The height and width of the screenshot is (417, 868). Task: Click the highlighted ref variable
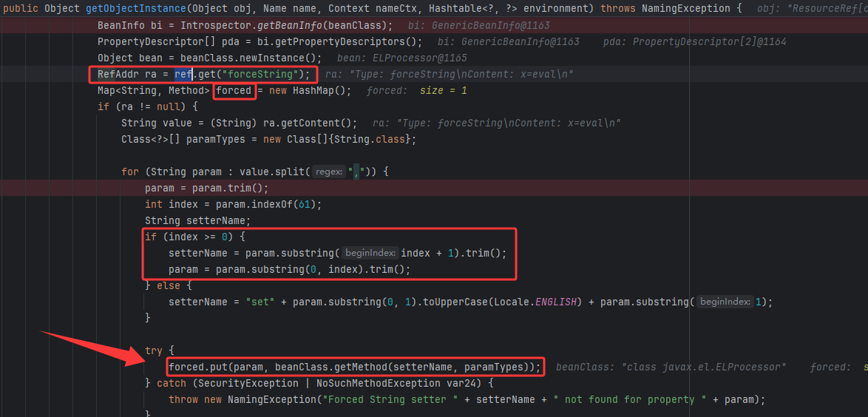tap(183, 74)
